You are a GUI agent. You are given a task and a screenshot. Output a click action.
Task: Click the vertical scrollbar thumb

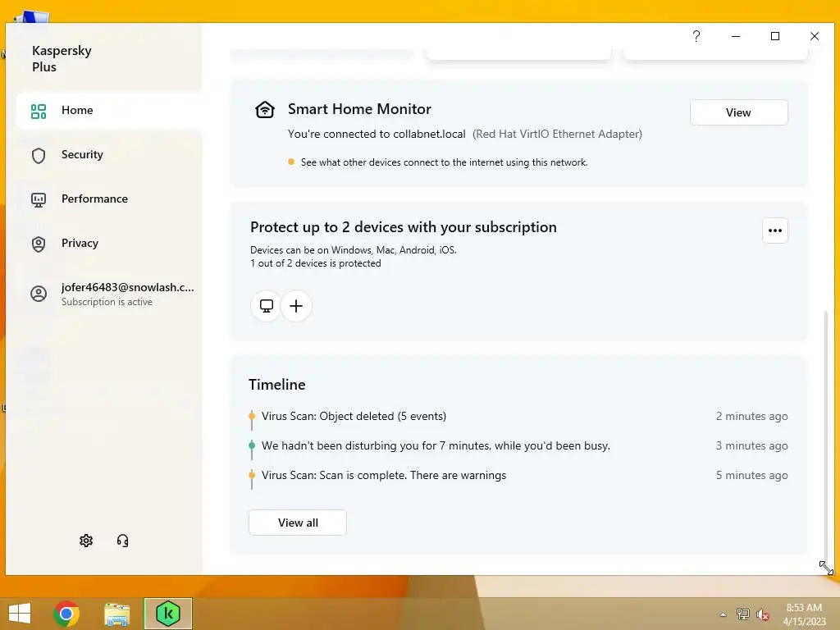click(825, 435)
